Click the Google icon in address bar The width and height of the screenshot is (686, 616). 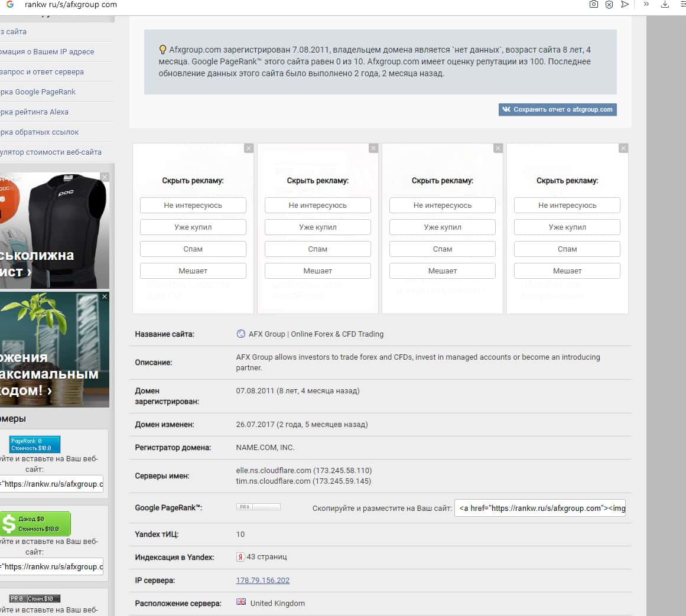pyautogui.click(x=9, y=5)
